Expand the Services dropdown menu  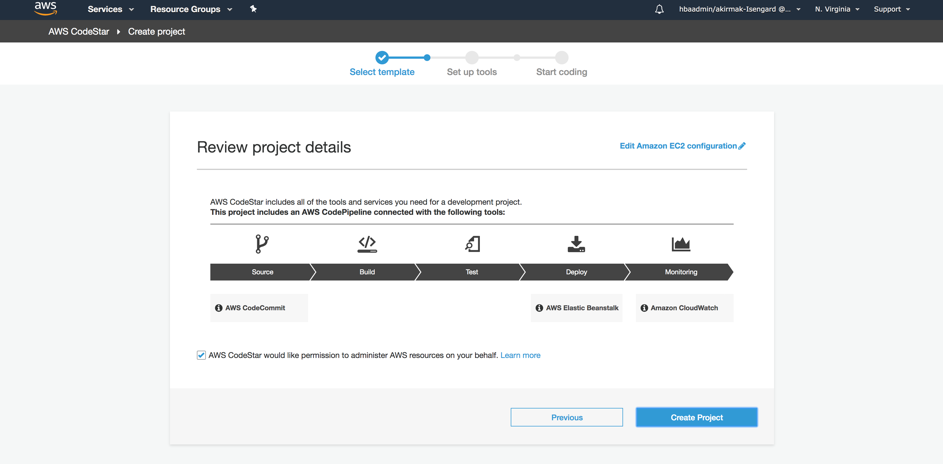(111, 9)
